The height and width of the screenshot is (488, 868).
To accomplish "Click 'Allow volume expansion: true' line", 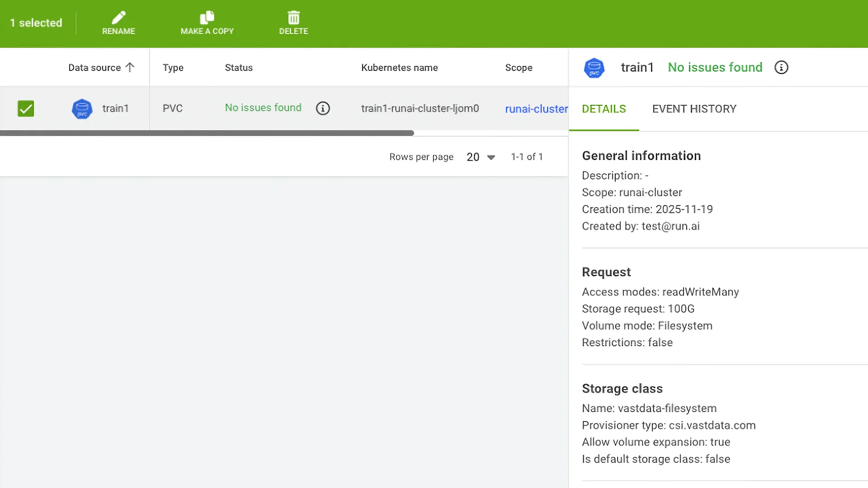I will pos(656,442).
